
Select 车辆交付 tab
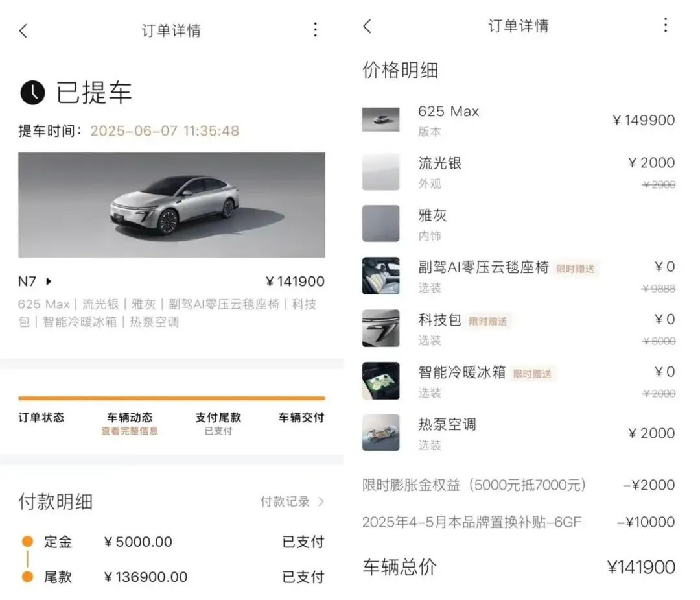point(301,418)
